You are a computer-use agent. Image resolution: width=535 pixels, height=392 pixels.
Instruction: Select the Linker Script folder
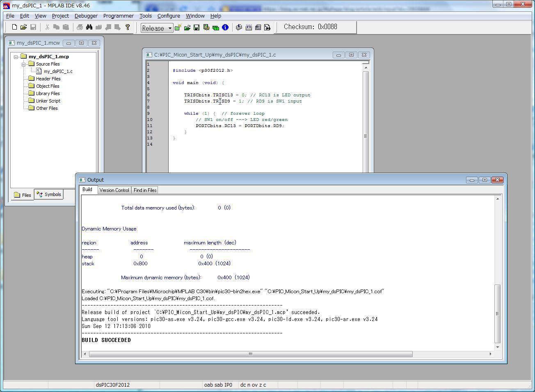pyautogui.click(x=48, y=101)
